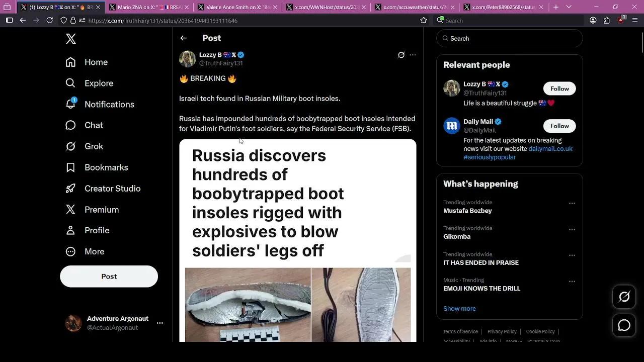Click the shield tracking protection icon
This screenshot has height=362, width=644.
[x=63, y=21]
